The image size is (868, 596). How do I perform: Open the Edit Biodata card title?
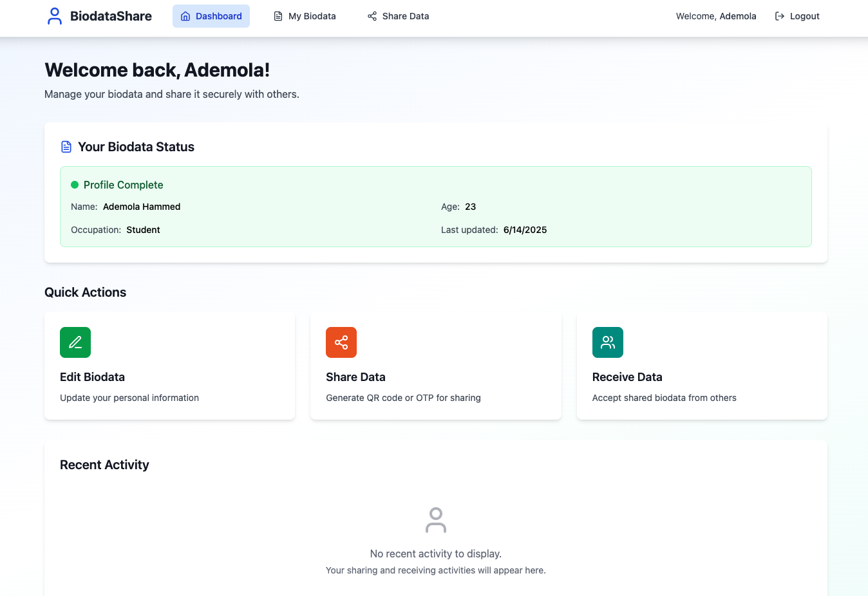[x=92, y=377]
